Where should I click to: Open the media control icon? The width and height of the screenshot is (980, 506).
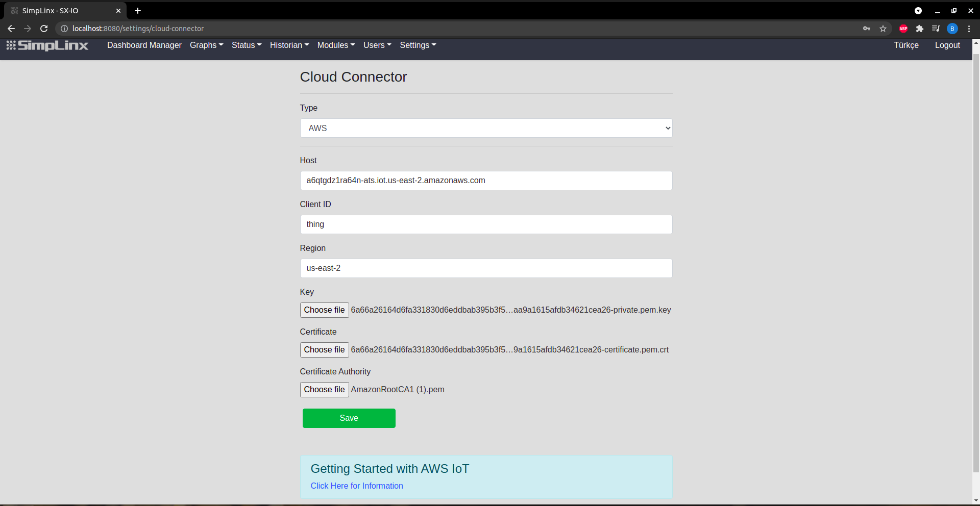(x=936, y=29)
